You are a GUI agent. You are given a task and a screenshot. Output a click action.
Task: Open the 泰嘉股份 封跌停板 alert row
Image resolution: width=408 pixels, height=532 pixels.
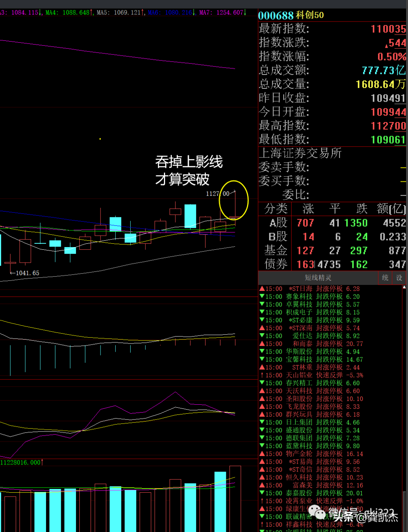pyautogui.click(x=311, y=493)
